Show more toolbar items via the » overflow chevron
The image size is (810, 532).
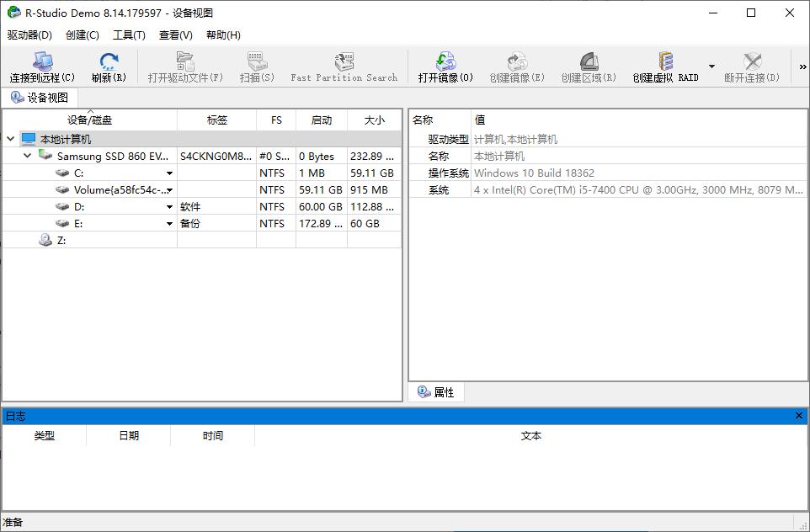(802, 66)
